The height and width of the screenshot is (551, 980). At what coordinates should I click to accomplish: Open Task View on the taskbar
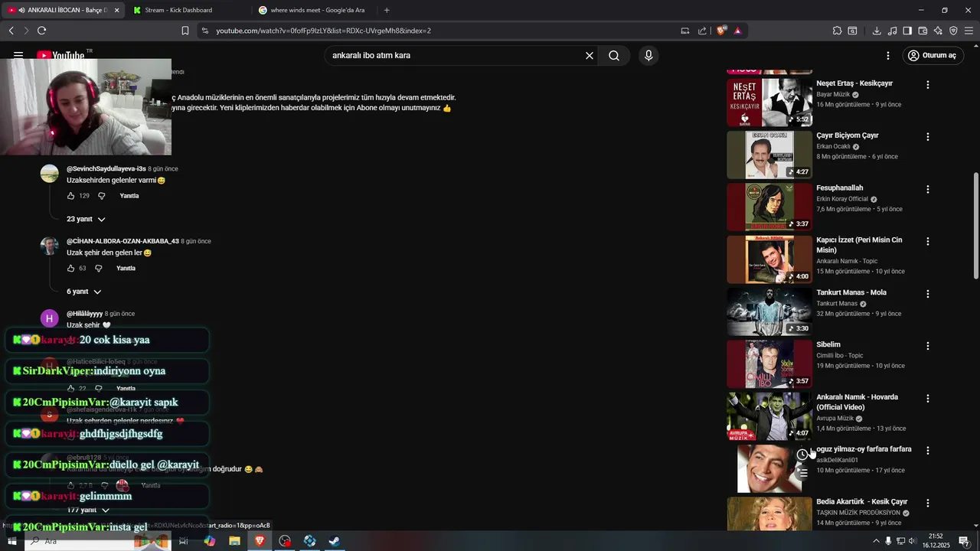point(184,541)
